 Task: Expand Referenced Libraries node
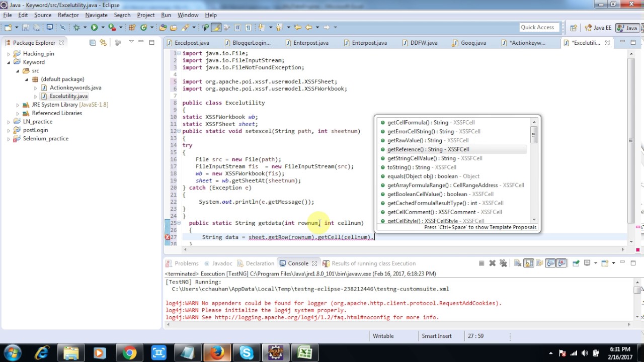coord(18,113)
